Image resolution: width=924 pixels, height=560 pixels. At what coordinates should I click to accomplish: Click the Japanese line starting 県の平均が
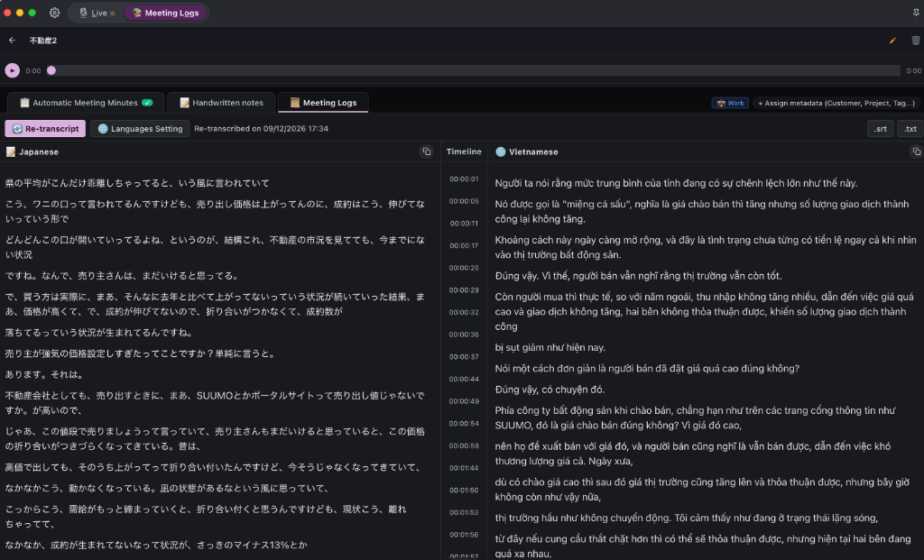pyautogui.click(x=137, y=183)
